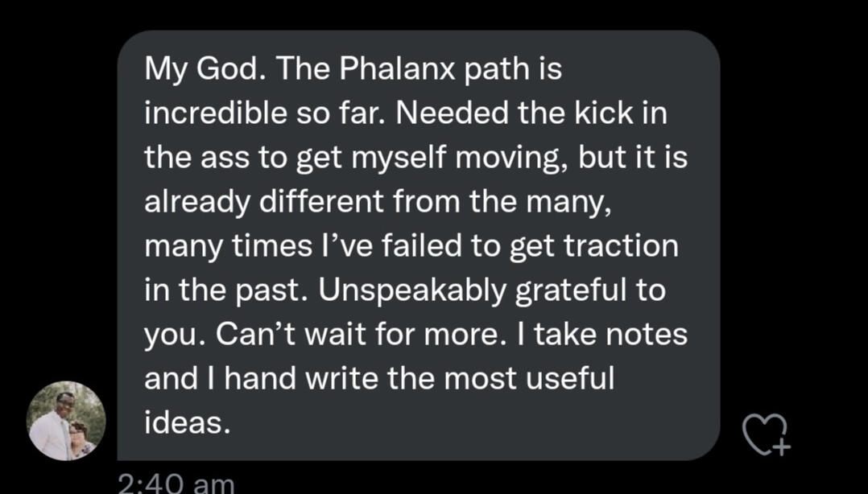This screenshot has width=868, height=494.
Task: Add a reaction with the heart-plus icon
Action: [x=766, y=434]
